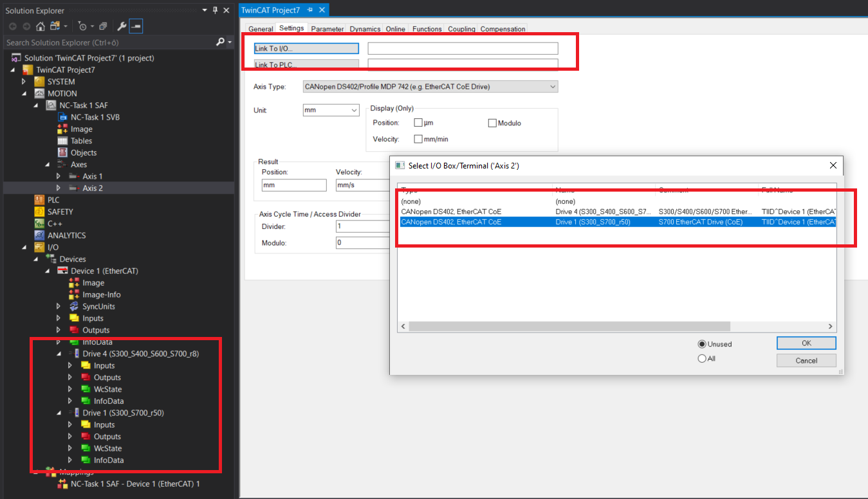The width and height of the screenshot is (868, 499).
Task: Select the (none) row in I/O list
Action: point(617,201)
